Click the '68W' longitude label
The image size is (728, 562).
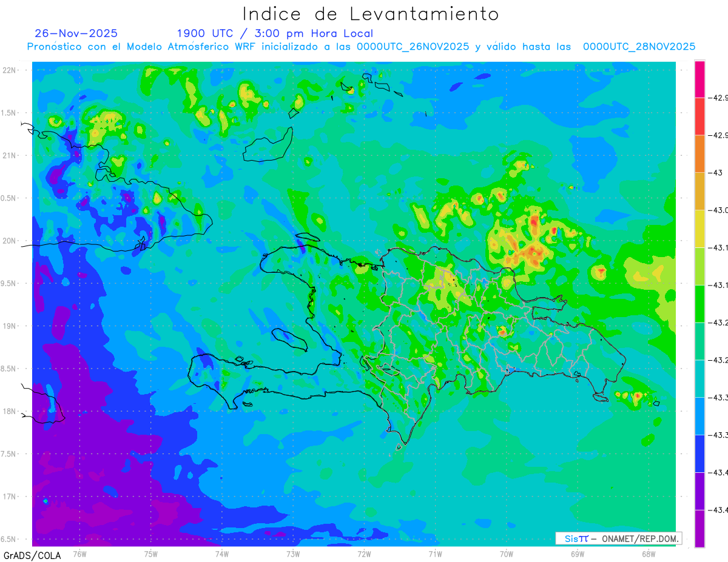(x=649, y=554)
